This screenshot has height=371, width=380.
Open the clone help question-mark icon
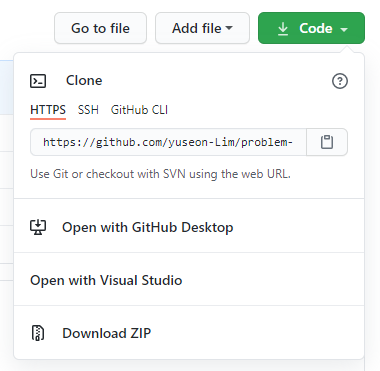[x=340, y=81]
